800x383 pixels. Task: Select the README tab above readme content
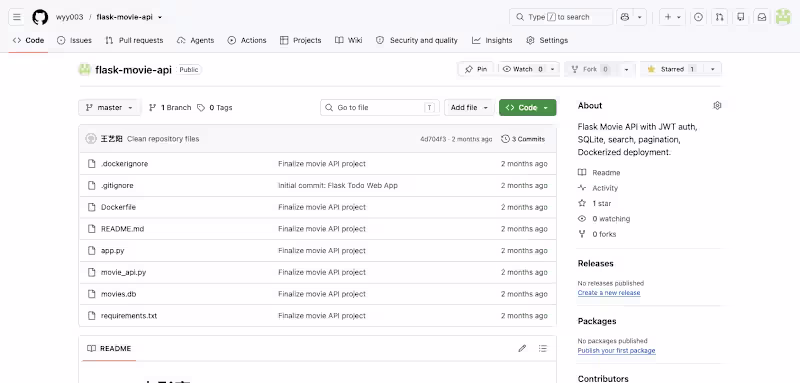[109, 348]
